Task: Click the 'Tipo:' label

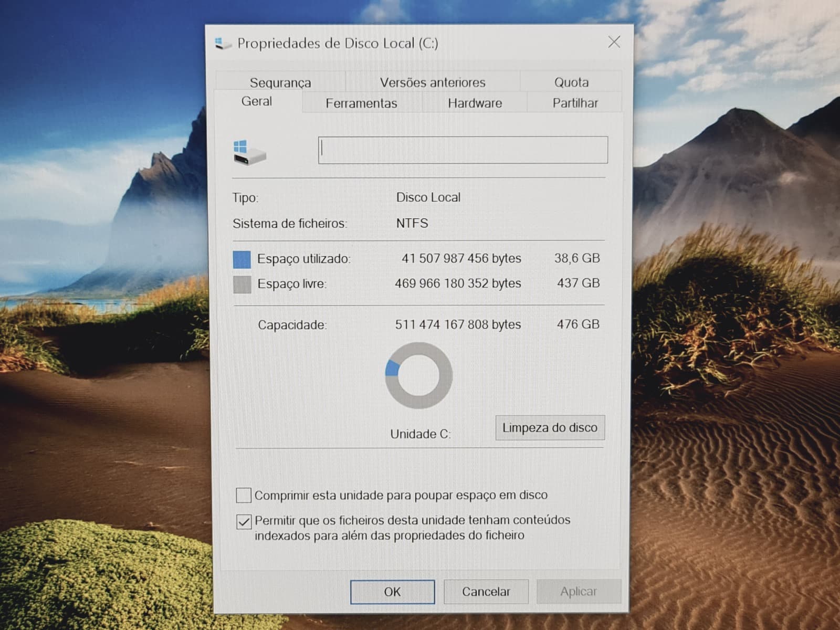Action: pyautogui.click(x=246, y=198)
